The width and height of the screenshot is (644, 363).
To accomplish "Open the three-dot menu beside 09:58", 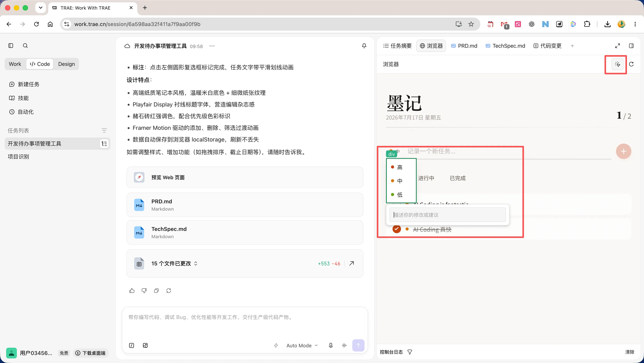I will tap(212, 46).
